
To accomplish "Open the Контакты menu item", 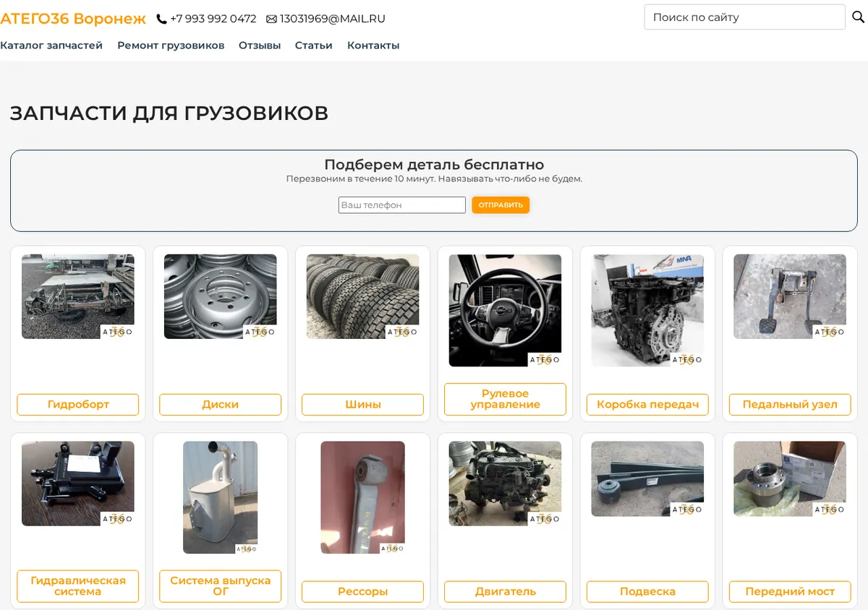I will tap(373, 46).
